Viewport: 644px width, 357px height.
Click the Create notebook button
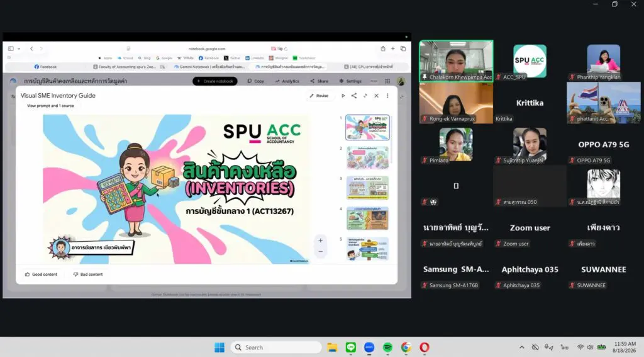(215, 81)
